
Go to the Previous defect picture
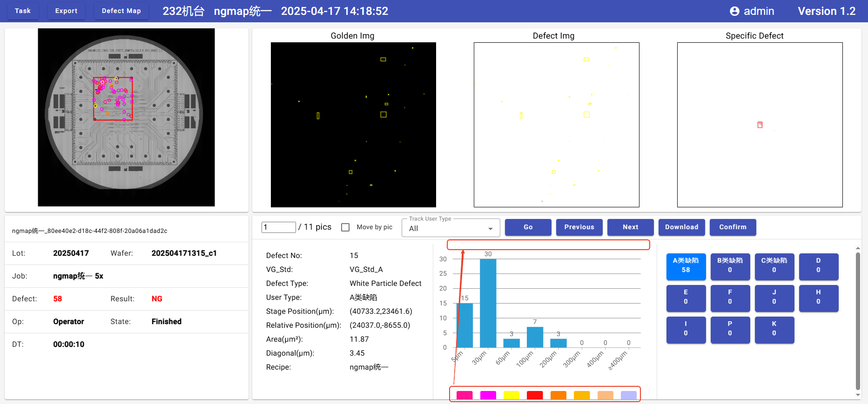[579, 227]
